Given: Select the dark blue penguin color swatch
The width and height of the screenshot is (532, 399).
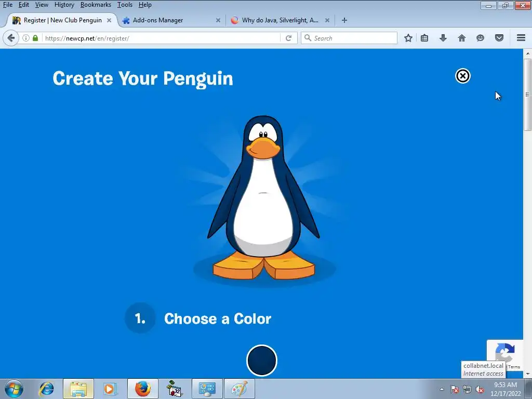Looking at the screenshot, I should tap(262, 361).
